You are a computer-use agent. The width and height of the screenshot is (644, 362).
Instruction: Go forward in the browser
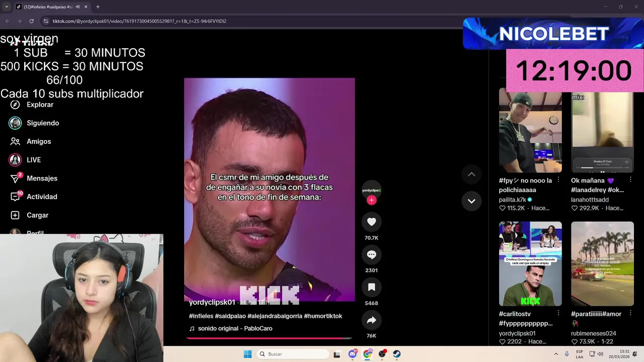tap(19, 21)
